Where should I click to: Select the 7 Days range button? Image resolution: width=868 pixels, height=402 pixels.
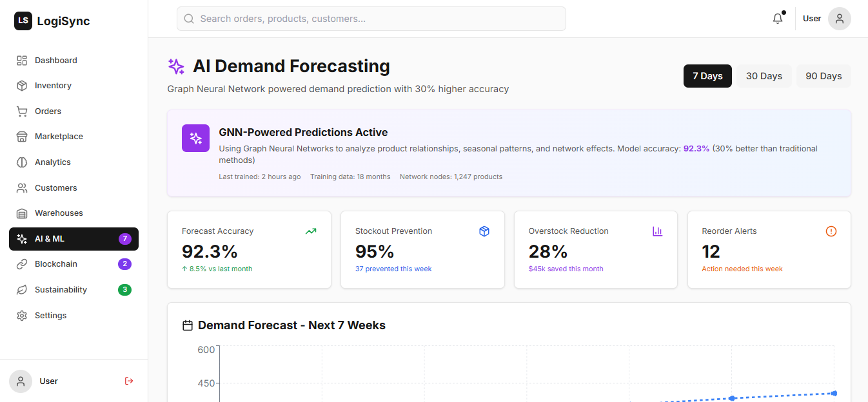(707, 76)
